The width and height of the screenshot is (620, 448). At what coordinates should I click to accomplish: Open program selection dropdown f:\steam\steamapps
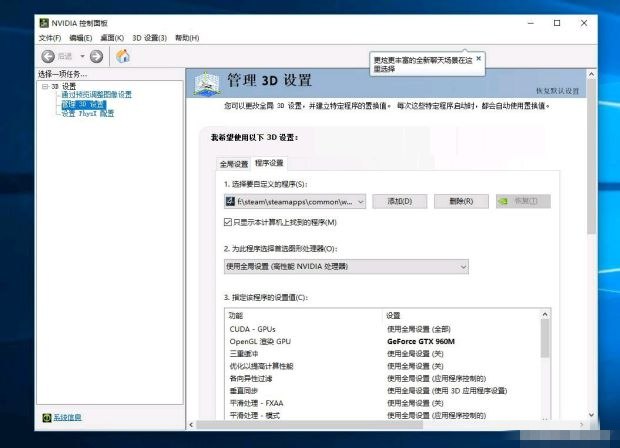tap(295, 202)
